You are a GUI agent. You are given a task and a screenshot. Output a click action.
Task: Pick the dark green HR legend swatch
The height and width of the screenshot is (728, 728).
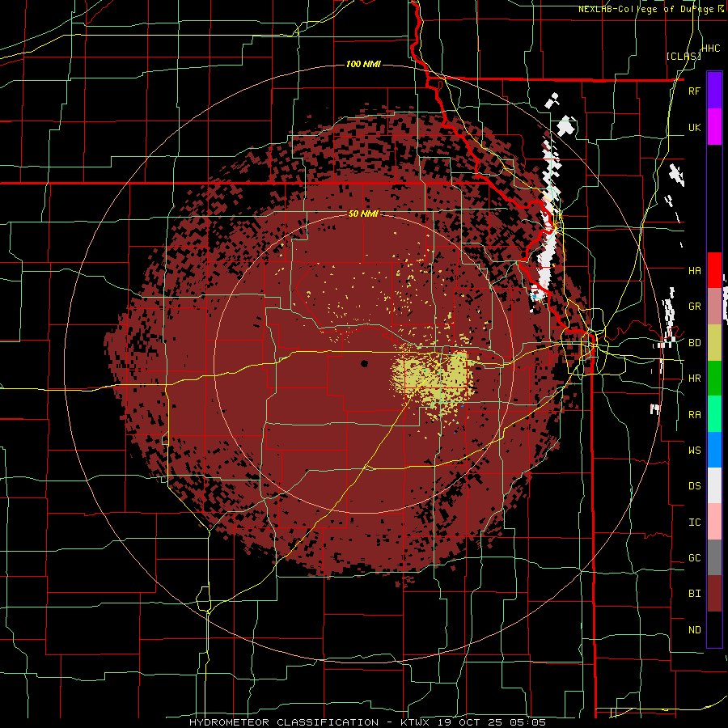pos(714,379)
